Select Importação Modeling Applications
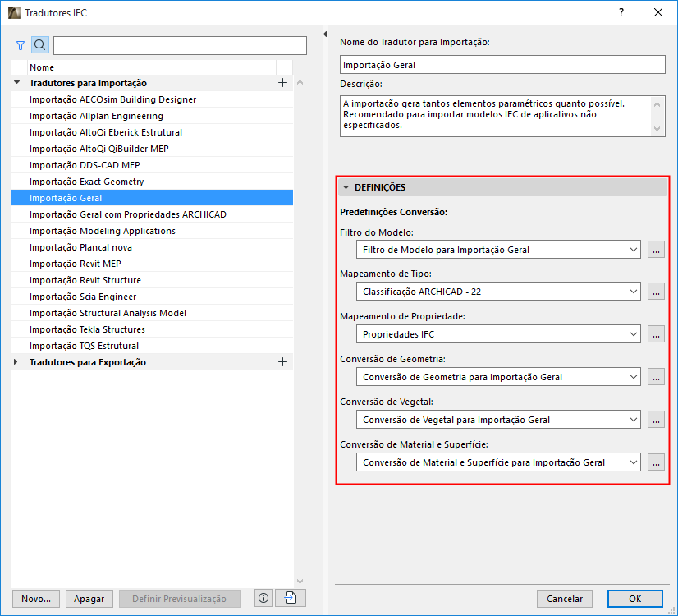Viewport: 678px width, 616px height. pyautogui.click(x=152, y=231)
